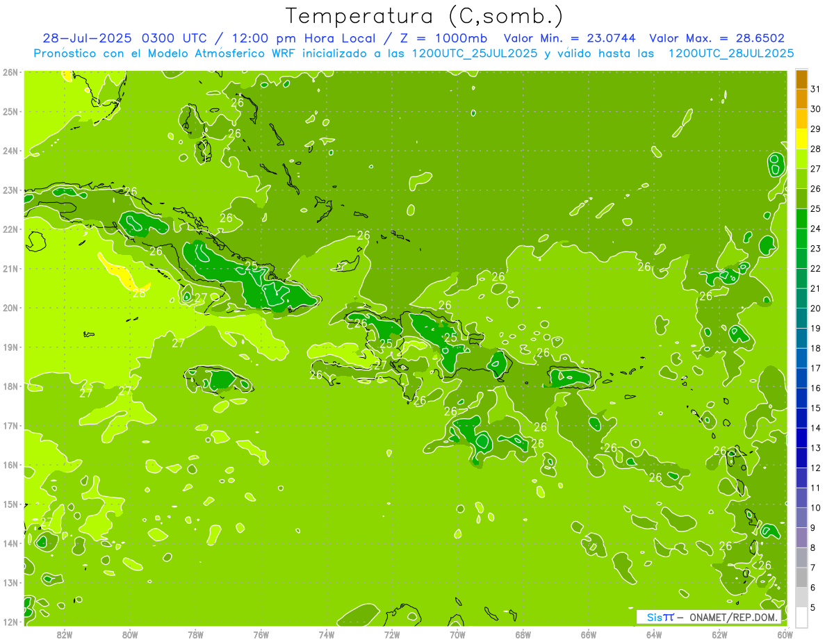The image size is (834, 644).
Task: Click the 62W longitude axis label
Action: pyautogui.click(x=719, y=634)
